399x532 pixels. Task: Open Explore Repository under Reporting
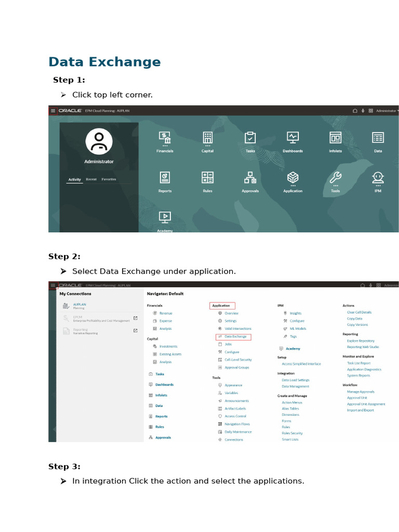pyautogui.click(x=361, y=341)
